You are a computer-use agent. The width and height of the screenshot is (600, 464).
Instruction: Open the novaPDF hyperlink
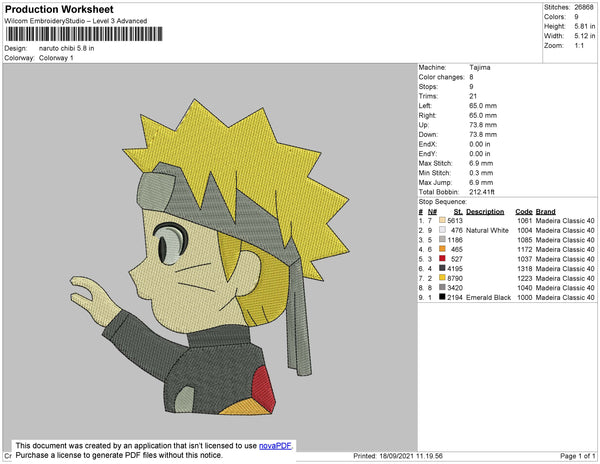[x=275, y=446]
